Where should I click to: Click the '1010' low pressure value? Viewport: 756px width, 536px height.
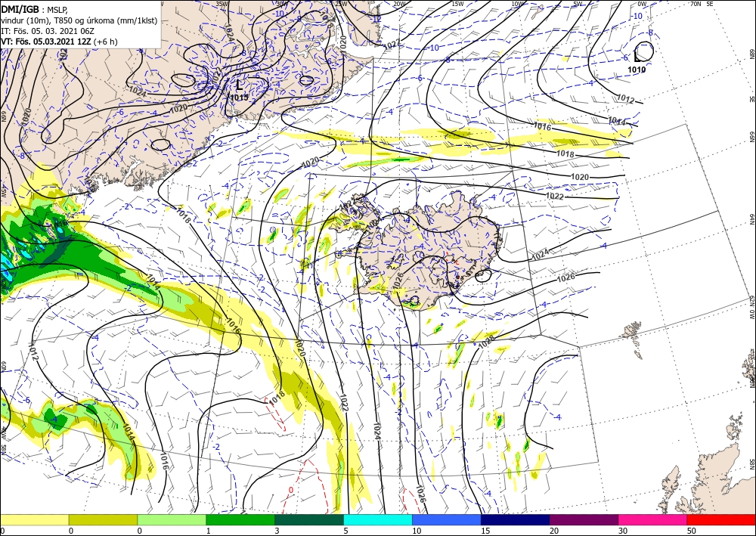pos(637,70)
